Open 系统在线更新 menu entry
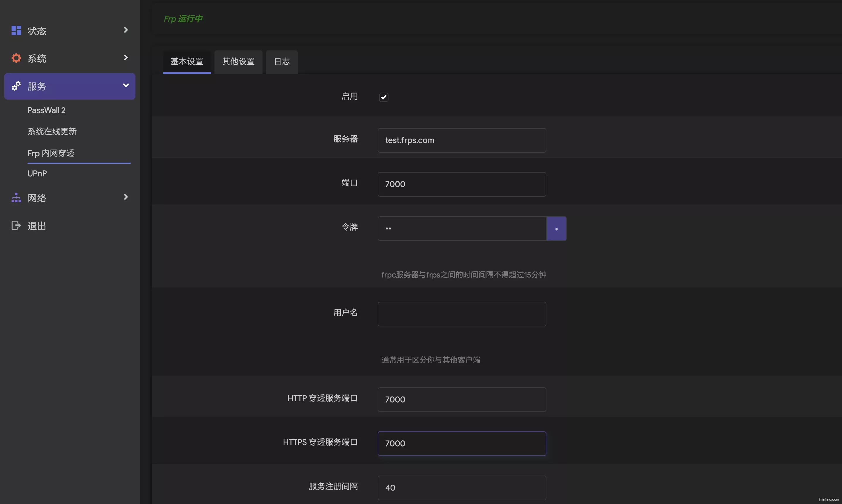This screenshot has height=504, width=842. [x=52, y=132]
